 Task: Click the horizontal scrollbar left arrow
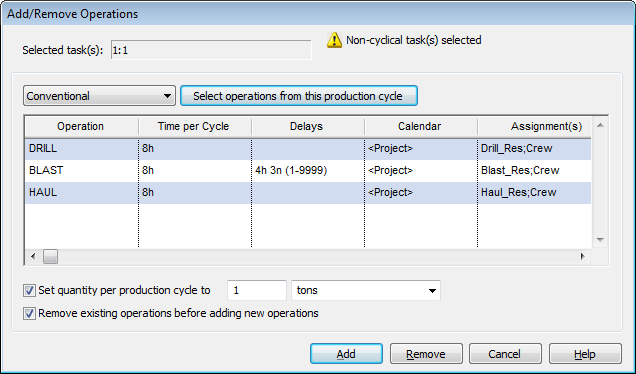pyautogui.click(x=33, y=256)
